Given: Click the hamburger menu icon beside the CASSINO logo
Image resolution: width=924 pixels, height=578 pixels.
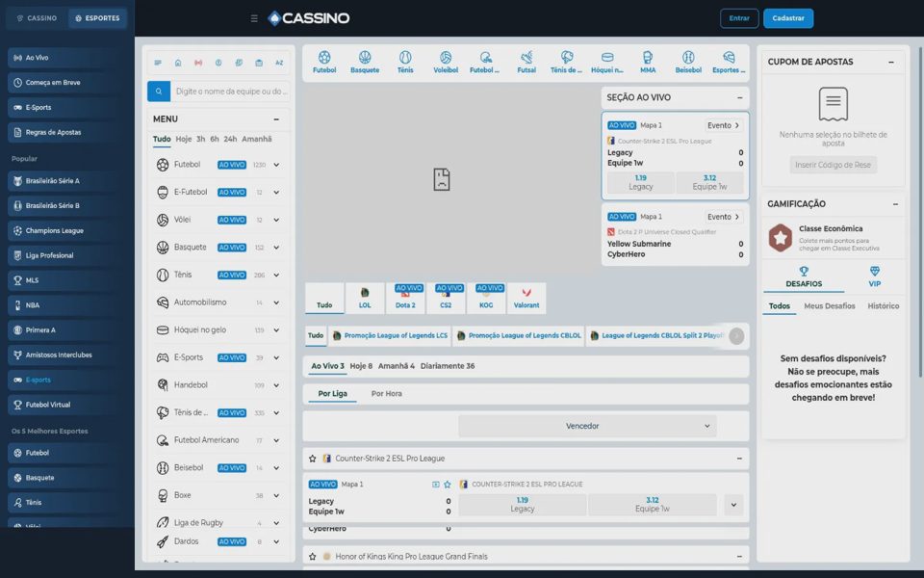Looking at the screenshot, I should 254,18.
